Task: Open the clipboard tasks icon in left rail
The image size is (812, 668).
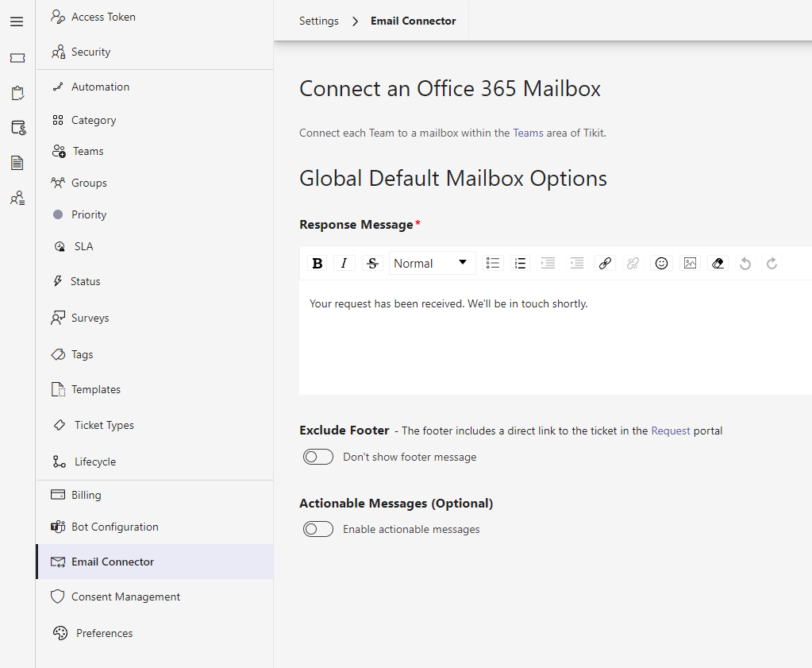Action: pyautogui.click(x=17, y=93)
